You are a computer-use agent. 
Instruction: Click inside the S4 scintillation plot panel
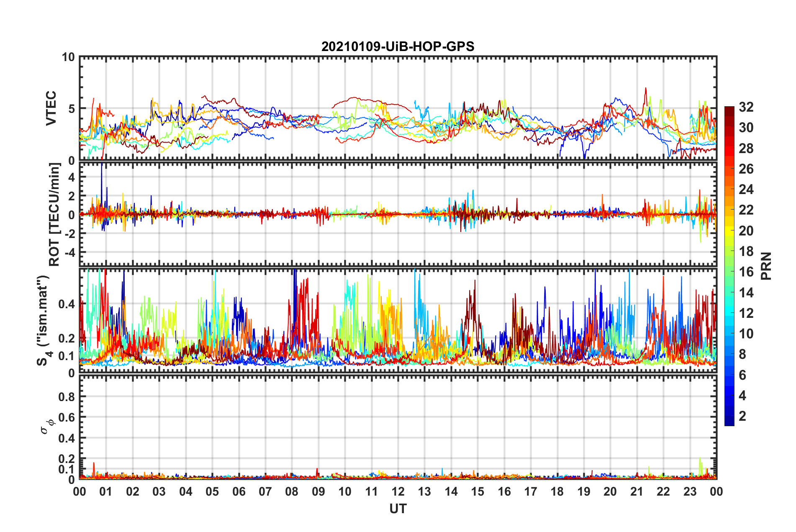coord(398,321)
